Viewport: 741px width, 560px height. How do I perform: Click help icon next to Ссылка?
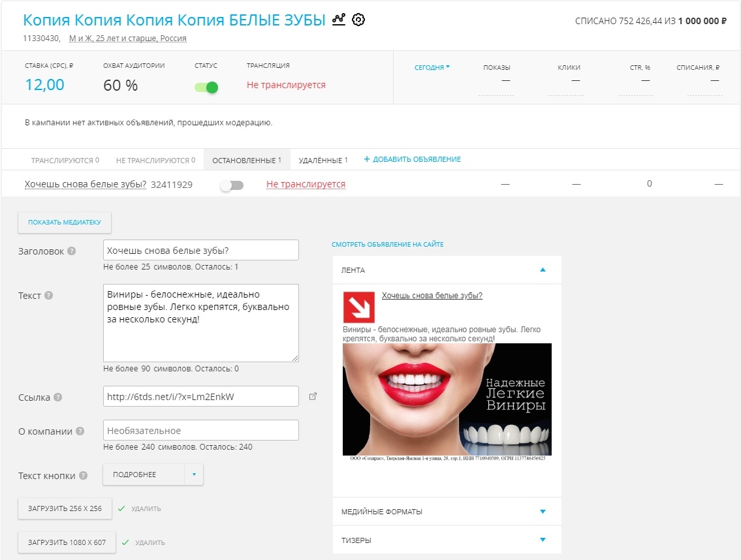[57, 397]
